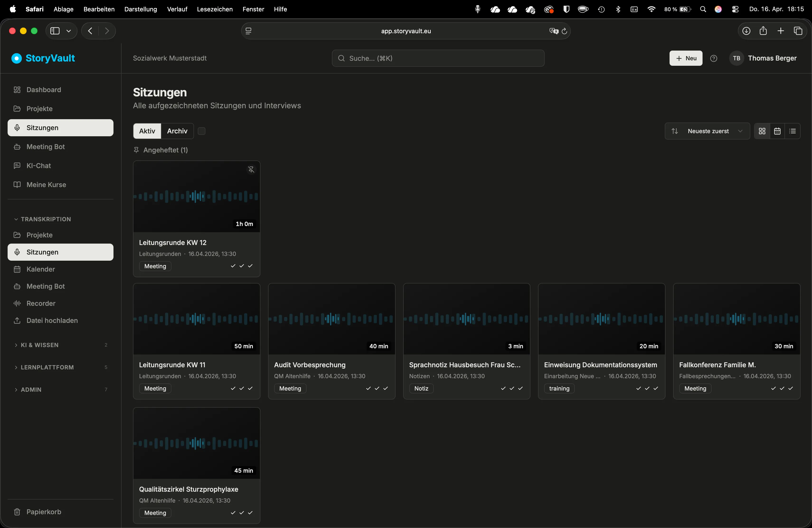Open top Projekte sidebar link
The width and height of the screenshot is (812, 528).
[x=60, y=109]
